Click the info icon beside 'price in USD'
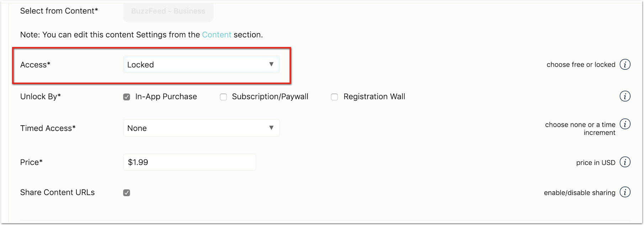The width and height of the screenshot is (644, 225). tap(625, 162)
